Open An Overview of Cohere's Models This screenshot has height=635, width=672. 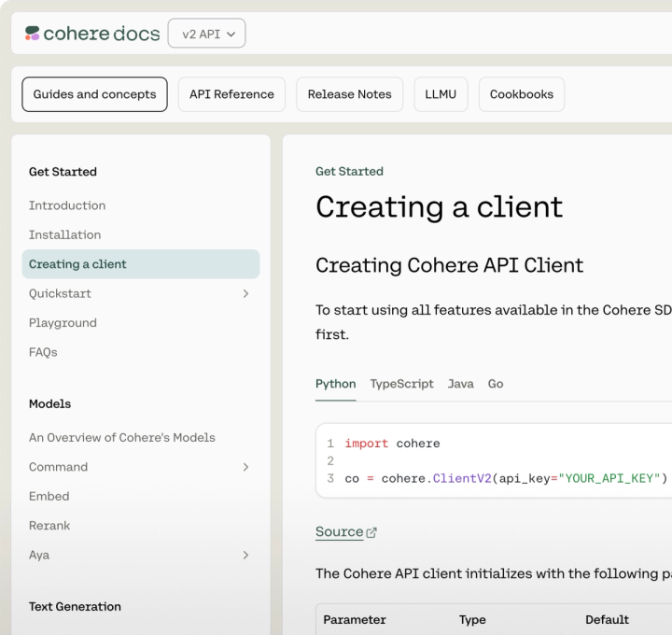pos(121,437)
